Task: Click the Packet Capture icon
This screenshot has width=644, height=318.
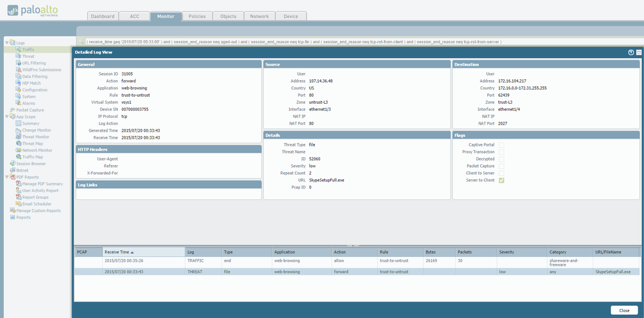Action: pos(13,110)
